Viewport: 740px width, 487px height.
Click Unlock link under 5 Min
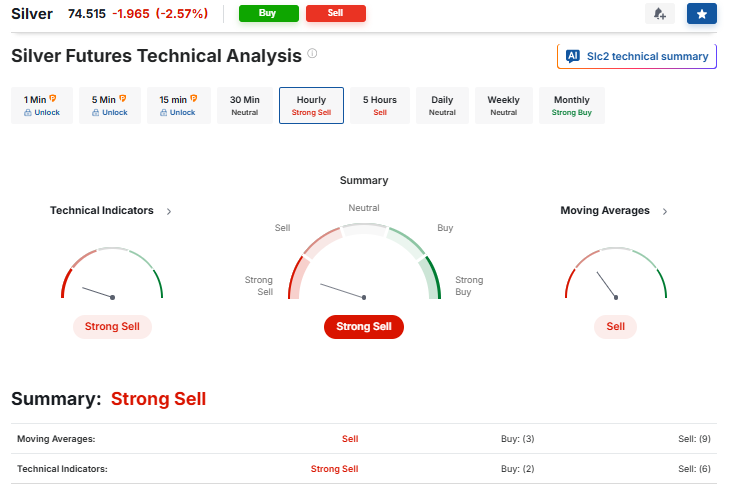click(x=115, y=112)
